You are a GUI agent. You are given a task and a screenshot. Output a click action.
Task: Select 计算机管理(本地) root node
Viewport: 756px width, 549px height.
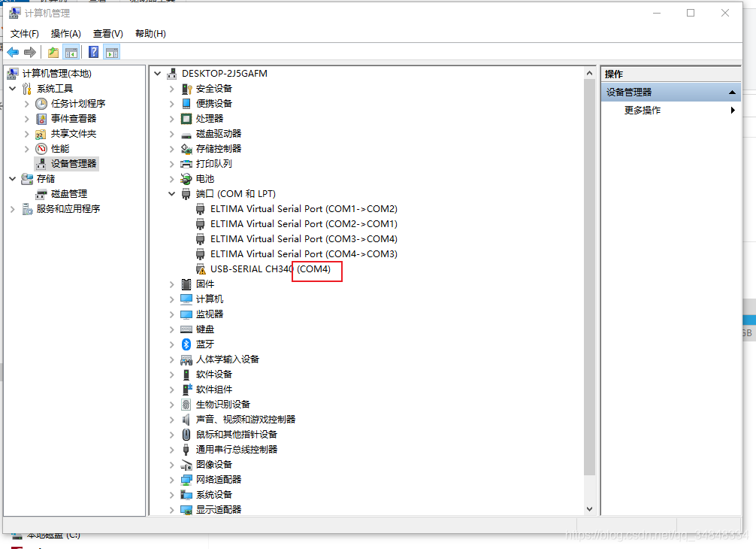[x=56, y=74]
